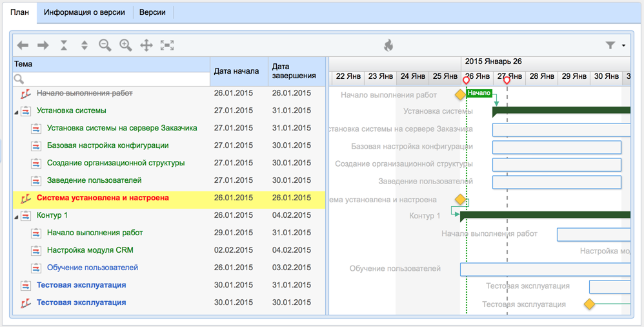This screenshot has width=644, height=327.
Task: Select Установка системы на сервере Заказчика
Action: click(x=122, y=128)
